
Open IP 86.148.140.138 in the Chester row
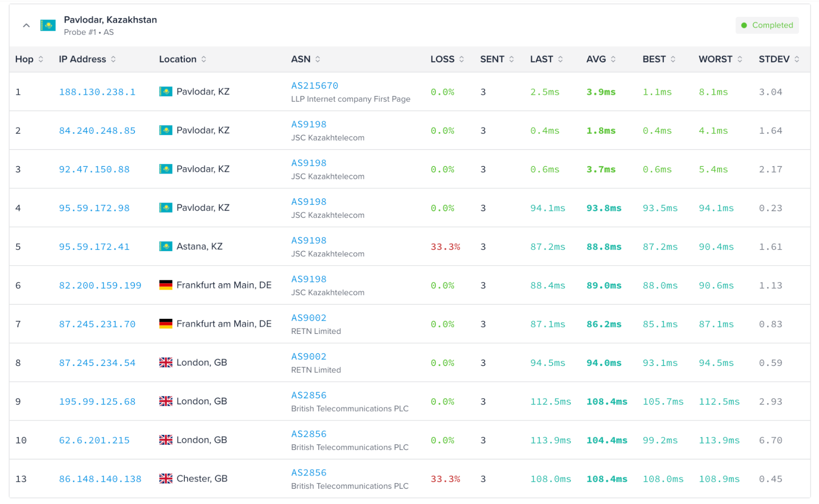tap(100, 479)
